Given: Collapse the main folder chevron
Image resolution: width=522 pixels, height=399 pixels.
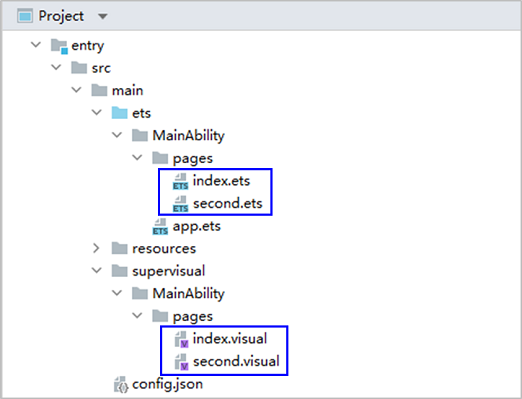Looking at the screenshot, I should pyautogui.click(x=76, y=90).
